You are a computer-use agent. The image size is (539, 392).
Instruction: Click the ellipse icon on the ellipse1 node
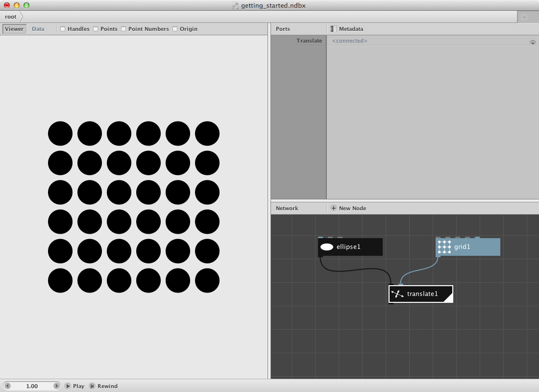(326, 246)
